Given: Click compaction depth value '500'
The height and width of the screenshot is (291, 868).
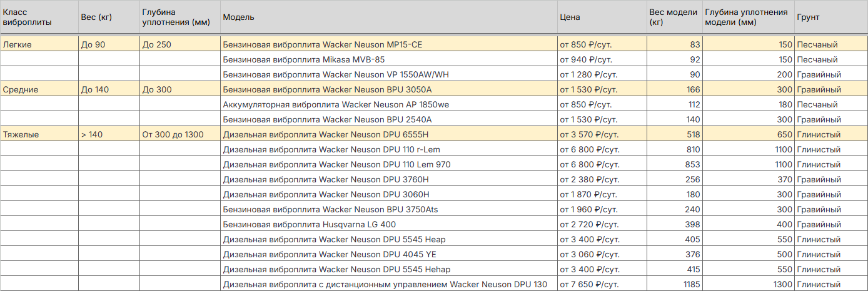Looking at the screenshot, I should coord(749,255).
